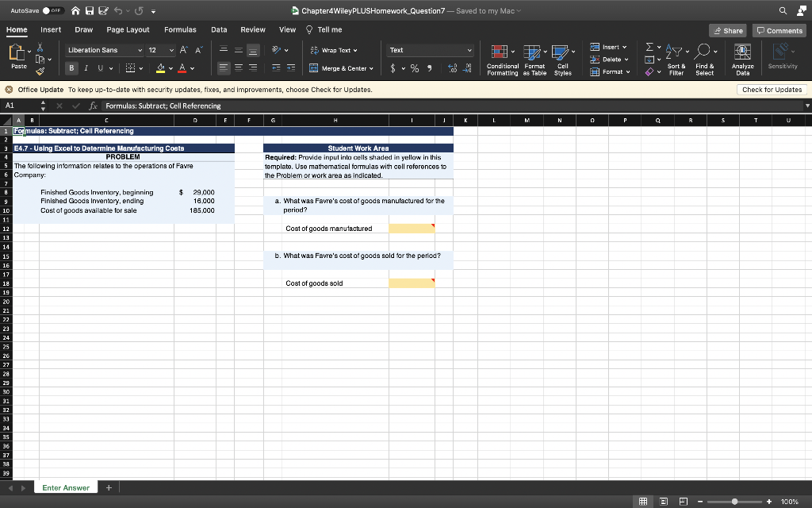This screenshot has width=812, height=508.
Task: Add a new sheet with plus button
Action: point(109,488)
